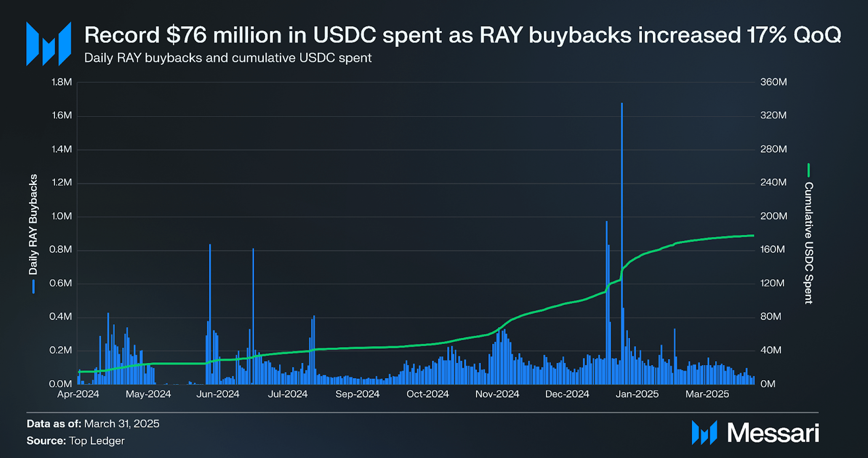Click the 1.8M left axis label
Screen dimensions: 868x458
click(x=62, y=82)
